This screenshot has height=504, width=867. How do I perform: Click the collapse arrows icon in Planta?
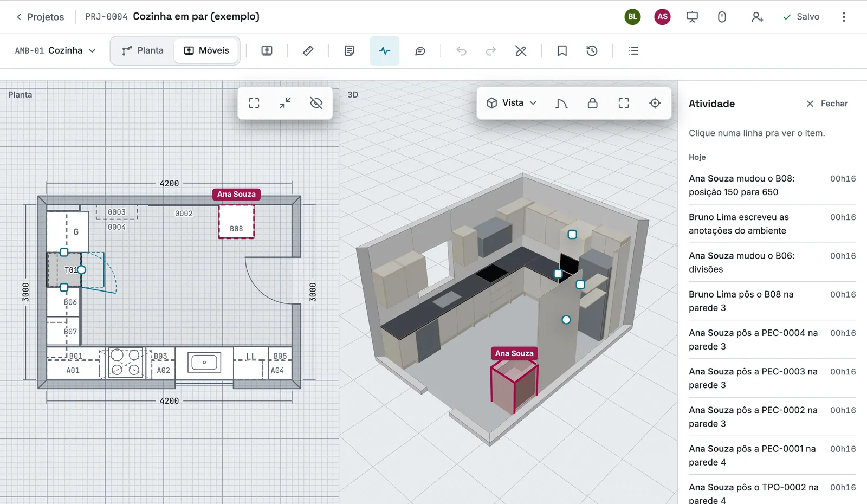click(285, 103)
